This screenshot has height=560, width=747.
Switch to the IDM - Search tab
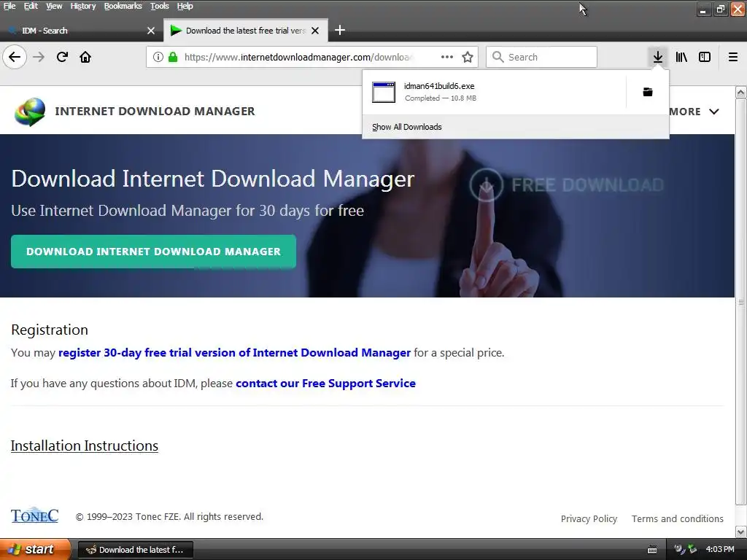81,31
